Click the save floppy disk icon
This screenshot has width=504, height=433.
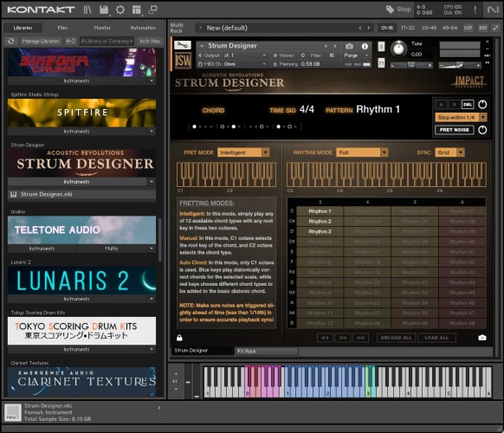pyautogui.click(x=104, y=10)
